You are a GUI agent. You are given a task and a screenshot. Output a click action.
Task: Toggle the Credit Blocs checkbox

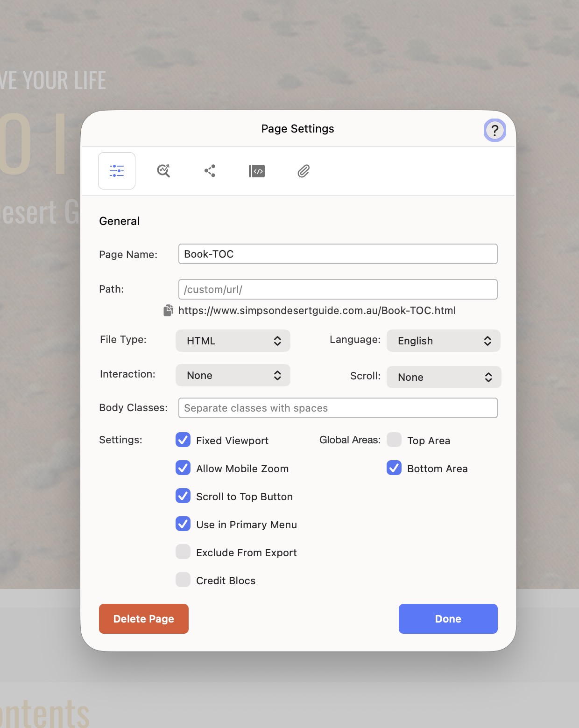coord(183,580)
